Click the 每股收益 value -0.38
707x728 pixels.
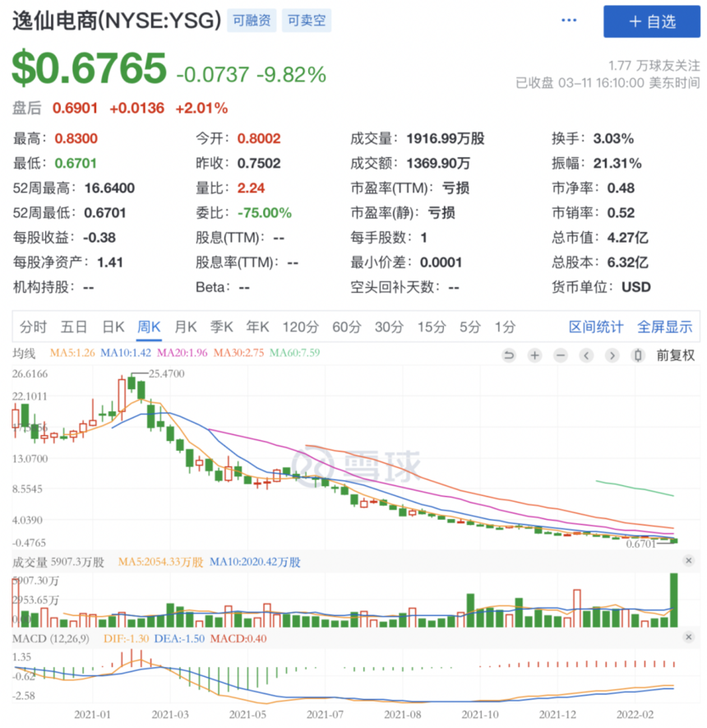click(x=99, y=237)
